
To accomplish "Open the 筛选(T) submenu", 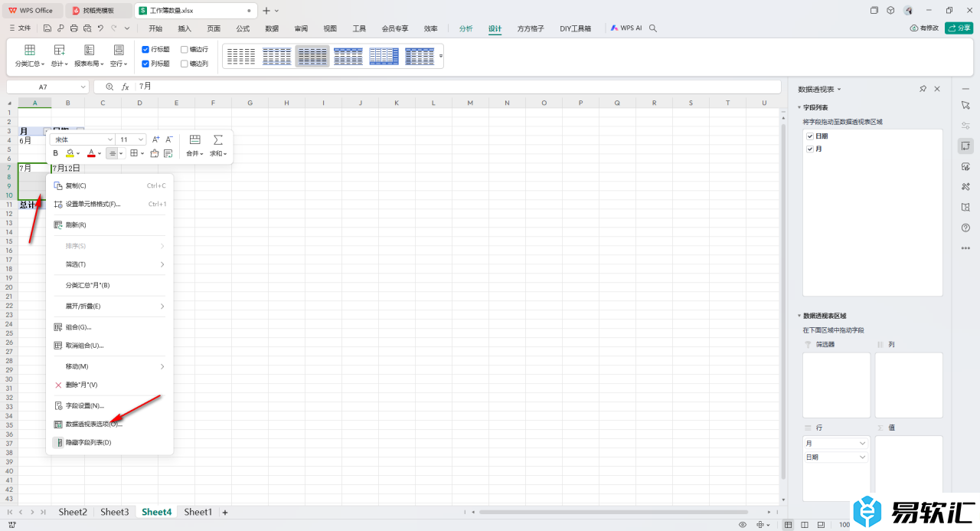I will pos(109,264).
